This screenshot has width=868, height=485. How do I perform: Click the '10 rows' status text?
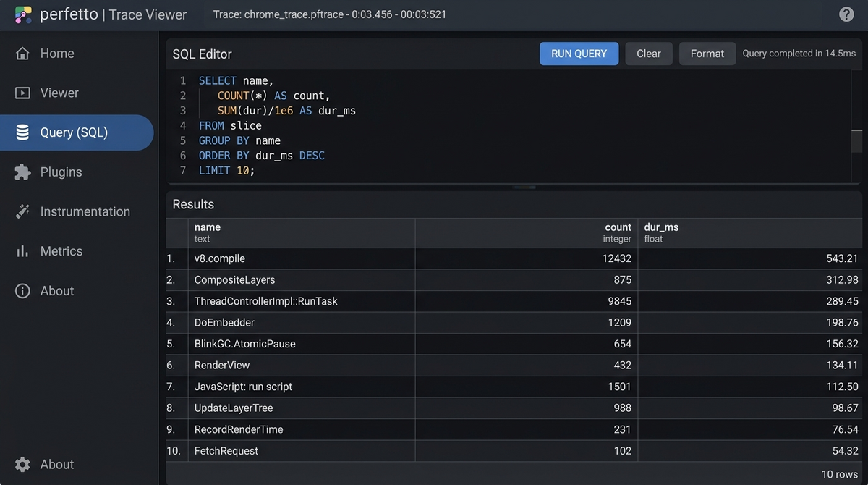pyautogui.click(x=841, y=474)
